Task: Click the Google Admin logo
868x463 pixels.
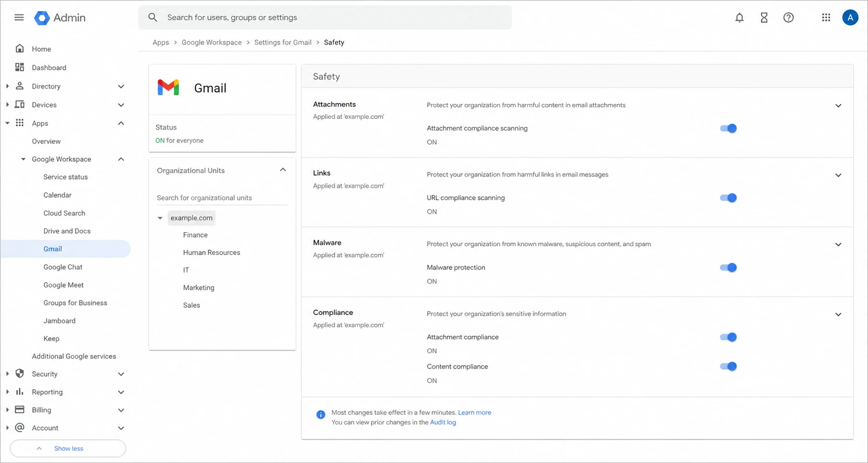Action: pyautogui.click(x=60, y=18)
